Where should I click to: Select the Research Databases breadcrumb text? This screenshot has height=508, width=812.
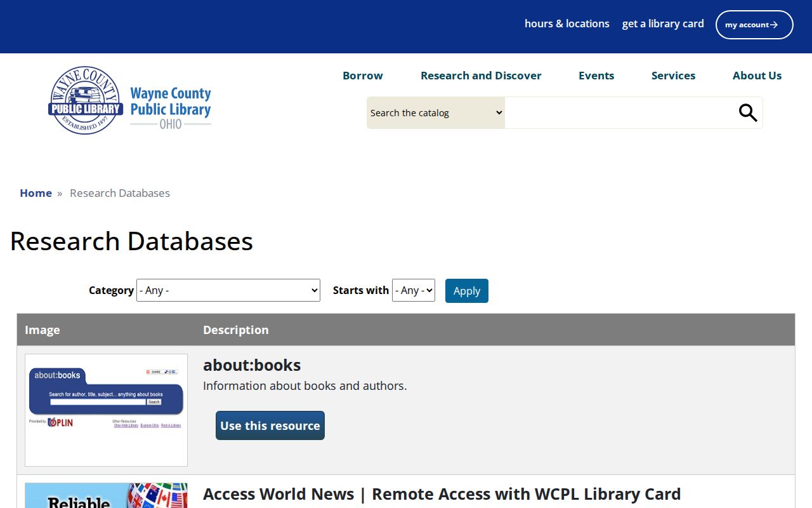[120, 193]
